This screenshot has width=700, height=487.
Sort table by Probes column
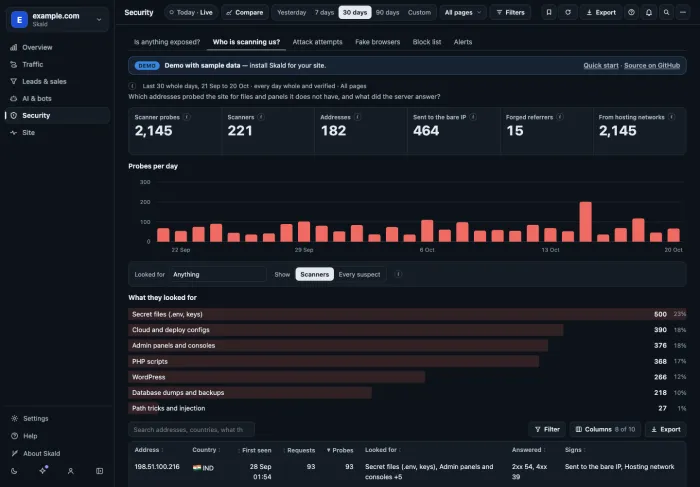(340, 450)
